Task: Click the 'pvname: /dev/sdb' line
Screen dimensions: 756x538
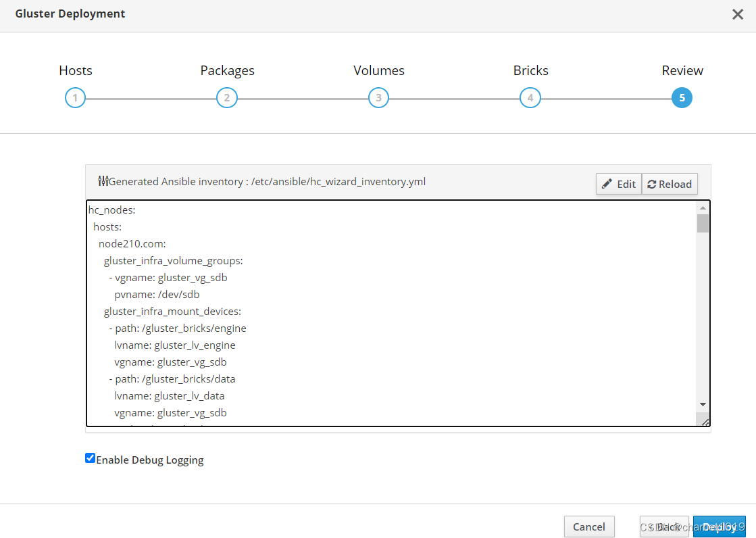Action: point(157,294)
